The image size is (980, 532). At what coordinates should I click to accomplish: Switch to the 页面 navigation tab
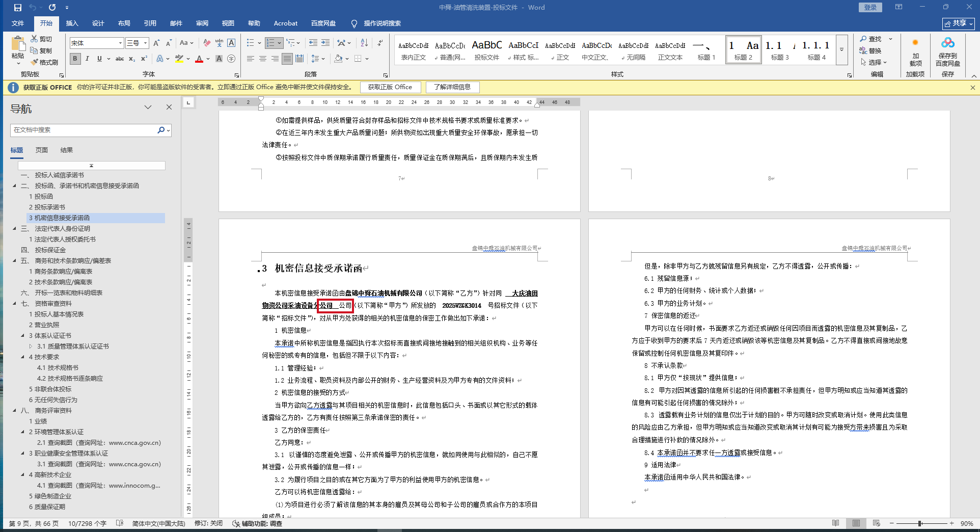pos(42,150)
